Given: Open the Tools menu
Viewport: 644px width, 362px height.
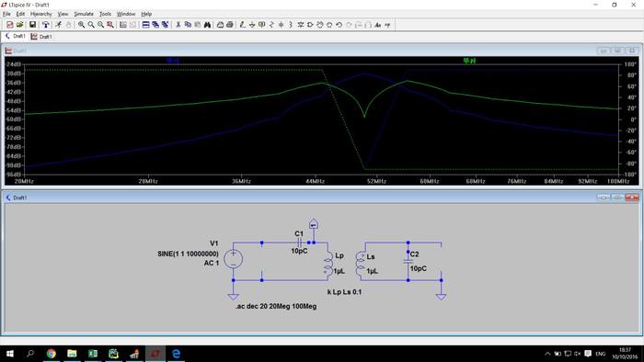Looking at the screenshot, I should click(105, 14).
